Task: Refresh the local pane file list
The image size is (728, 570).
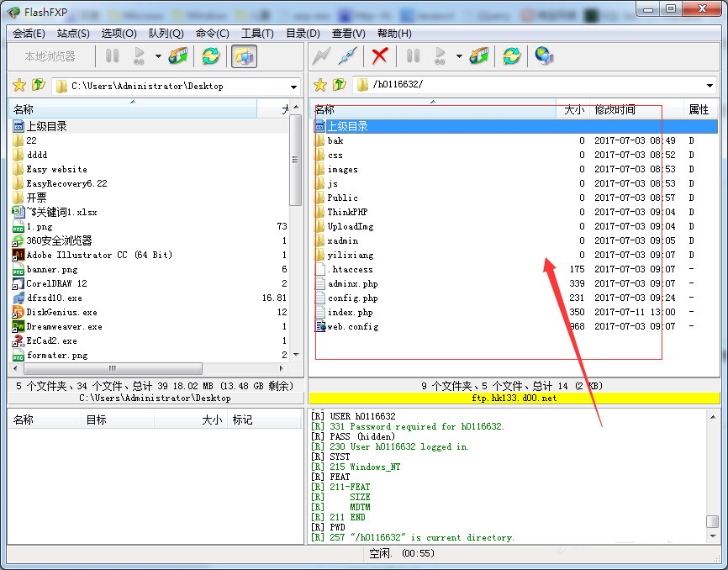Action: [210, 56]
